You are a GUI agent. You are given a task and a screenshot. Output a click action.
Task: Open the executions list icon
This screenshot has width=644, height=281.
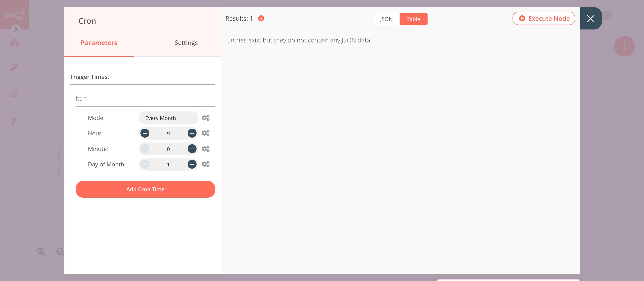(14, 94)
